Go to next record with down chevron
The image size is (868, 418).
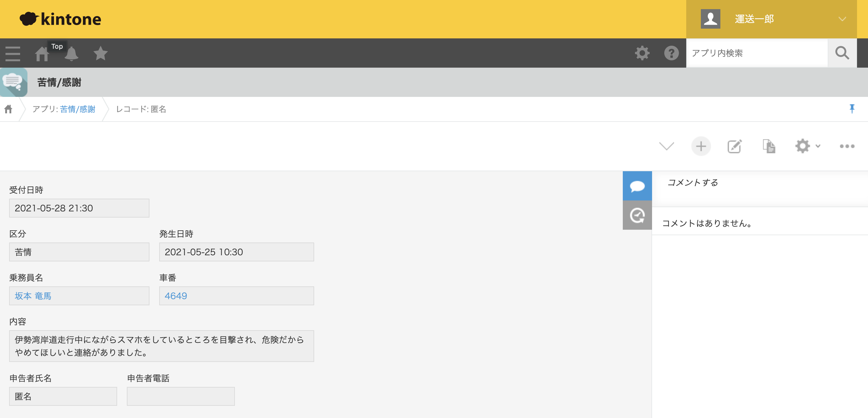click(666, 146)
